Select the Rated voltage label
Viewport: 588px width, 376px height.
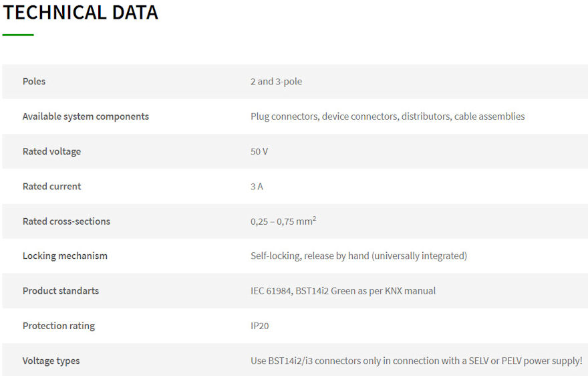pos(51,151)
